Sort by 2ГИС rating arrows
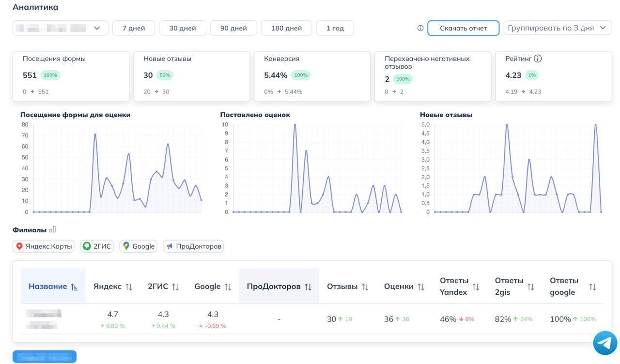Viewport: 620px width, 364px height. click(x=175, y=287)
